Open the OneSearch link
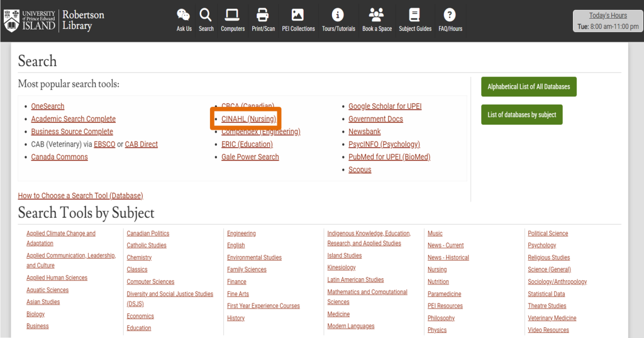Viewport: 644px width, 338px height. pos(48,106)
